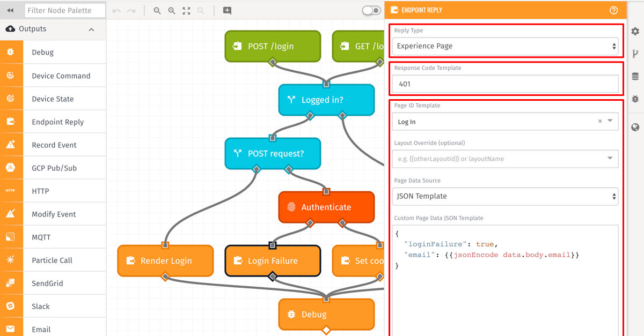Collapse the Outputs section chevron
Image resolution: width=644 pixels, height=336 pixels.
(x=91, y=29)
